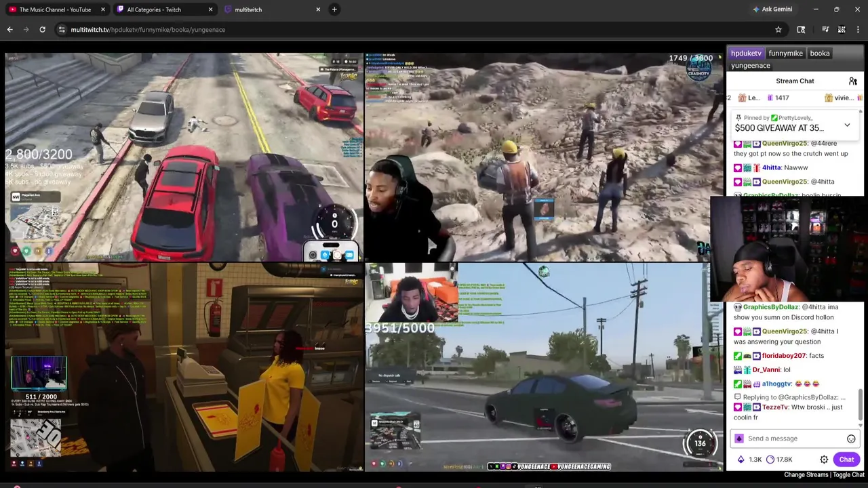
Task: Focus the address bar URL
Action: [148, 30]
